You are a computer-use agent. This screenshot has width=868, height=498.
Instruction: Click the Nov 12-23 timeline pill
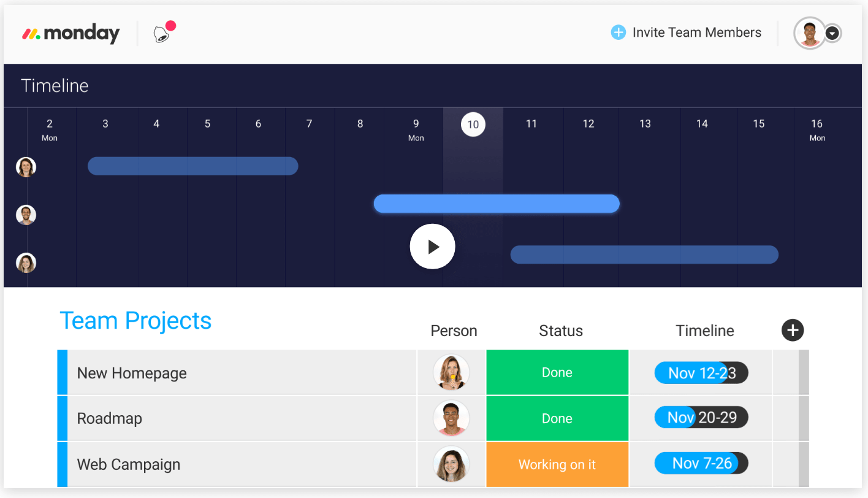coord(701,373)
